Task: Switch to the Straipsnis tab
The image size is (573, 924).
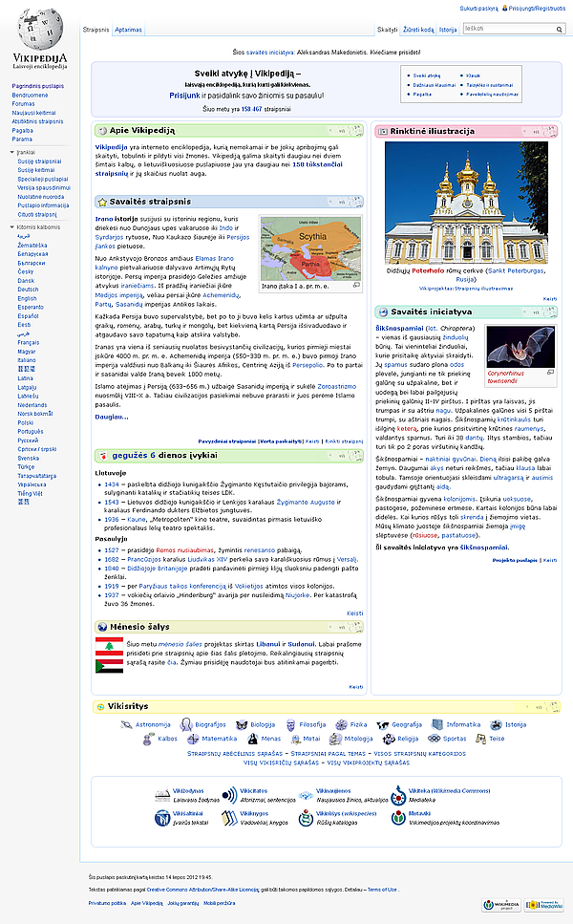Action: coord(96,30)
